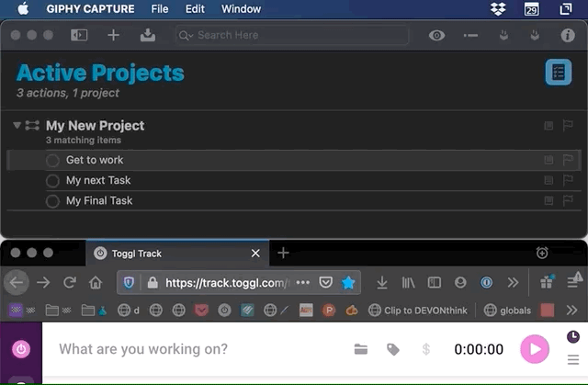
Task: Click the calendar 29 menu bar icon
Action: tap(531, 9)
